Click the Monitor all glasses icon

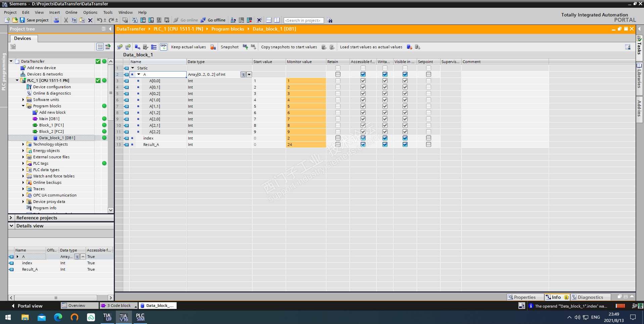point(164,47)
